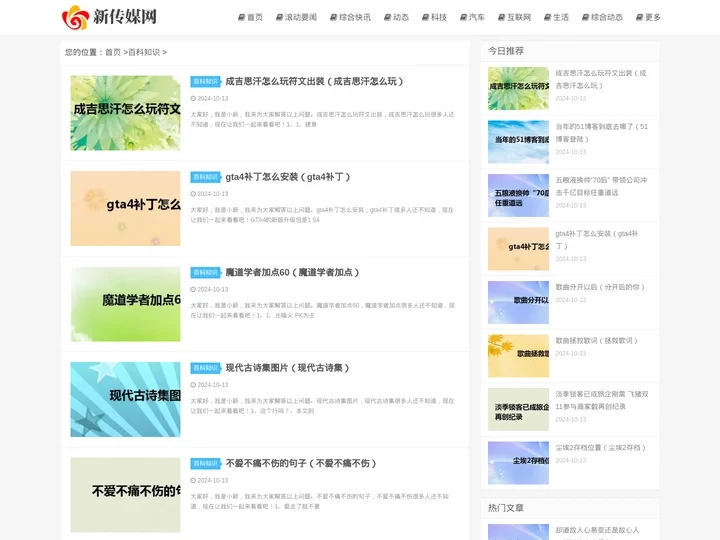Click the 不爱不痛不伤 thumbnail
The image size is (720, 540).
click(x=125, y=495)
